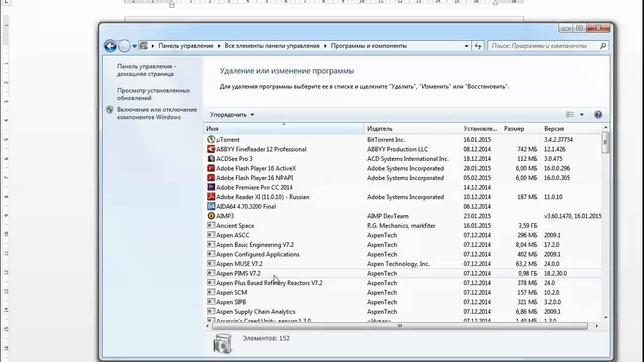644x362 pixels.
Task: Open the address bar history dropdown
Action: pyautogui.click(x=466, y=46)
